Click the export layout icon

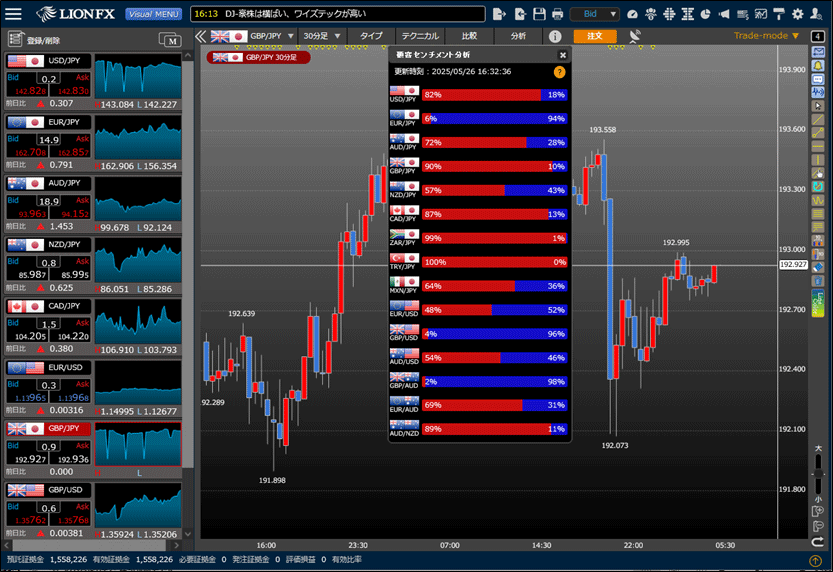pos(499,14)
